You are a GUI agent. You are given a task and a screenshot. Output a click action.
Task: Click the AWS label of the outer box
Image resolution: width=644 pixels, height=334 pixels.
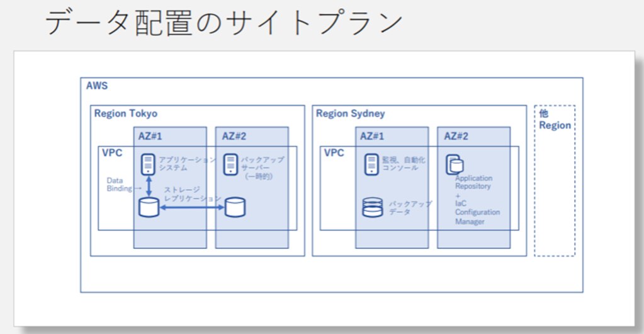pyautogui.click(x=97, y=85)
